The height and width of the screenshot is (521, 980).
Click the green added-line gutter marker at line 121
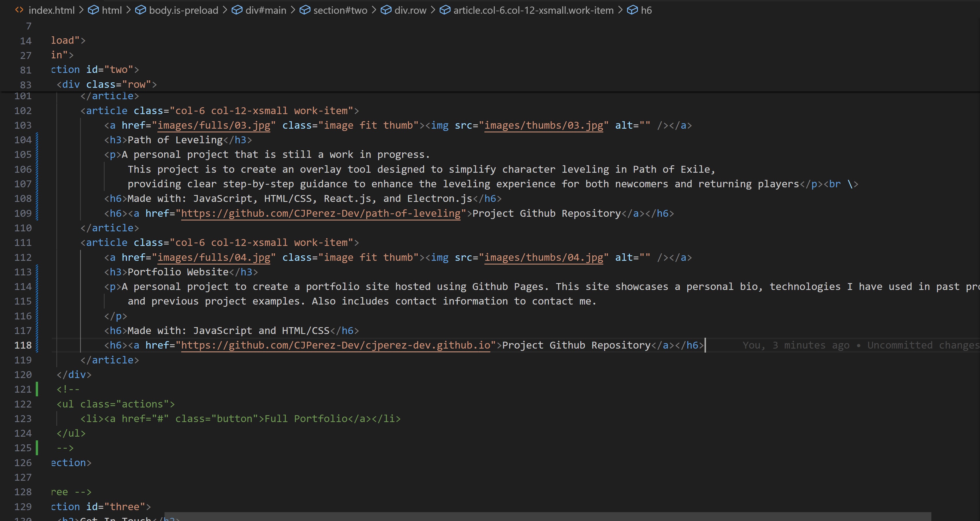[x=37, y=389]
